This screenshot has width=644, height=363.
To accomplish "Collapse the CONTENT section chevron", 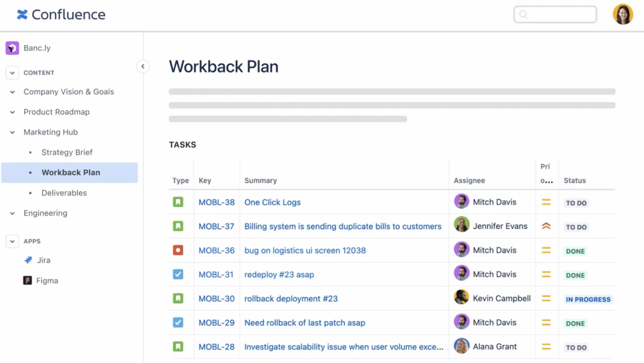I will 12,73.
